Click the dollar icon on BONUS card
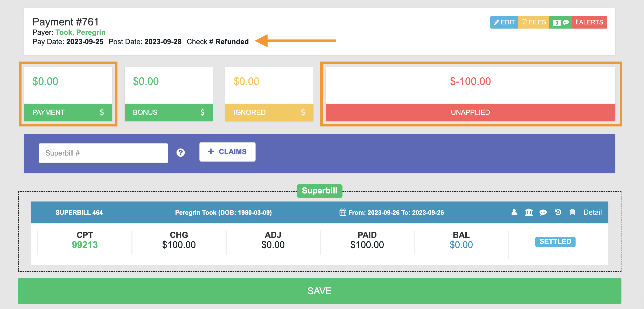Viewport: 644px width, 309px height. point(202,112)
